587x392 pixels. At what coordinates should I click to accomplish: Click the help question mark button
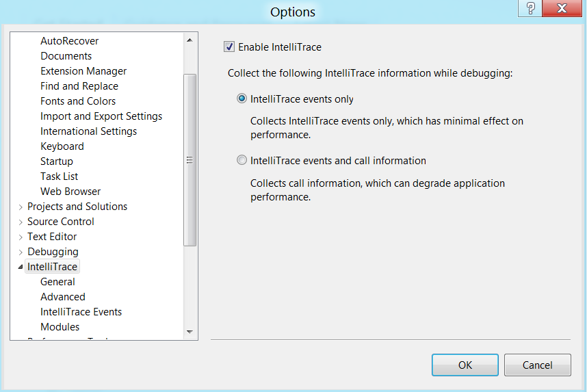coord(530,8)
